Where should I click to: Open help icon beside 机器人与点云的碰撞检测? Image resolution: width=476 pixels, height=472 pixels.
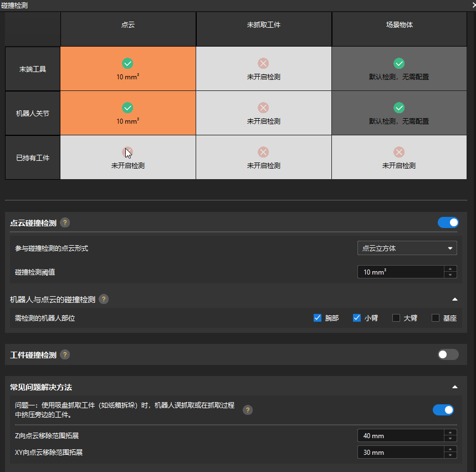(104, 299)
